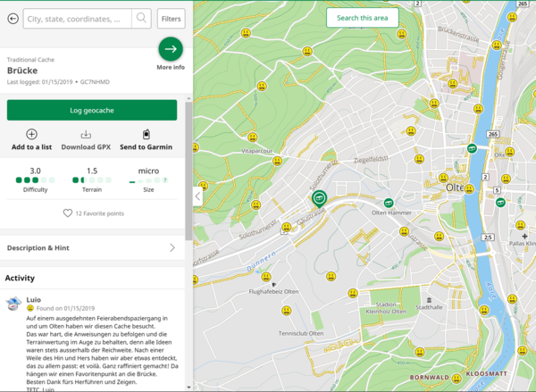Click the sidebar vertical scrollbar
The image size is (536, 392).
tap(188, 170)
